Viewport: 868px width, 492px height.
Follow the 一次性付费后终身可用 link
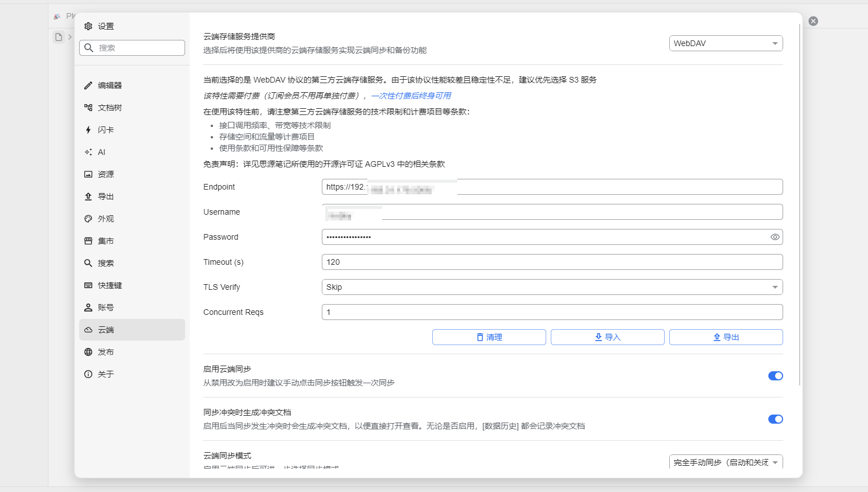pos(411,96)
